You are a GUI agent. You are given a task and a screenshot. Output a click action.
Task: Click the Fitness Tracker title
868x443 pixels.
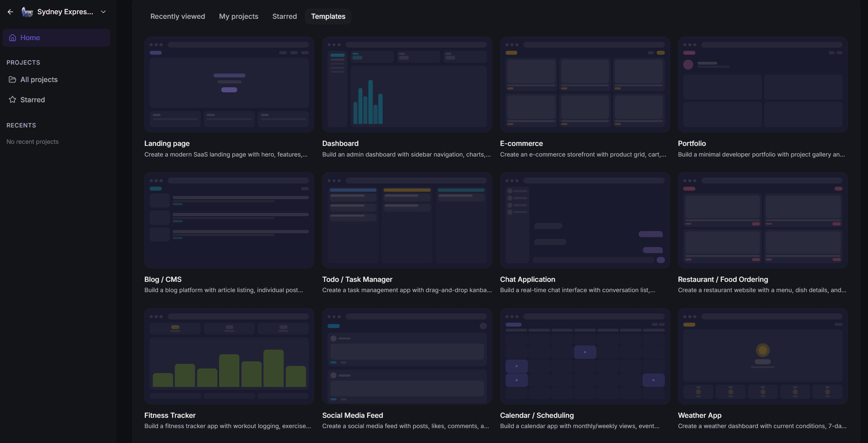(x=170, y=415)
